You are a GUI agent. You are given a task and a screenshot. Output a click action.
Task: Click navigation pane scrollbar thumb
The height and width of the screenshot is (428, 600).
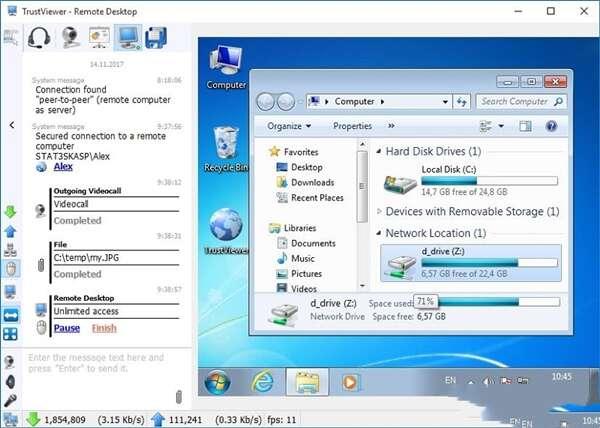click(x=362, y=186)
